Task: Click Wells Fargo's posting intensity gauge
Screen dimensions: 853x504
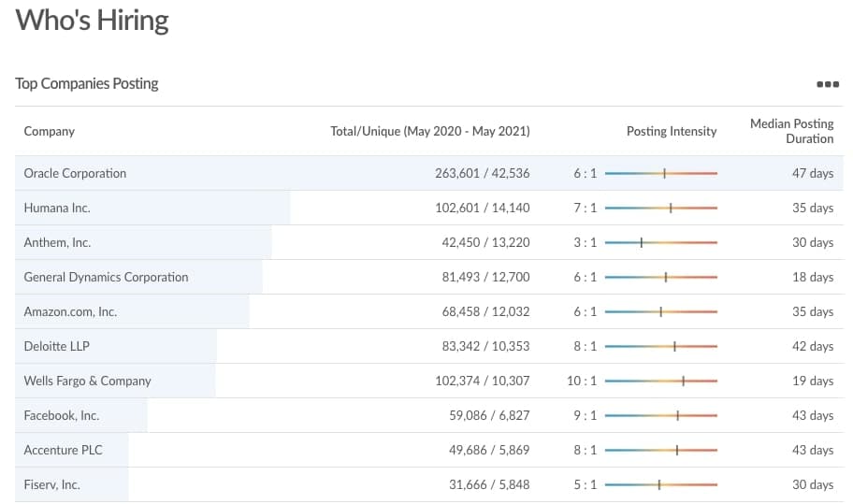Action: point(661,382)
